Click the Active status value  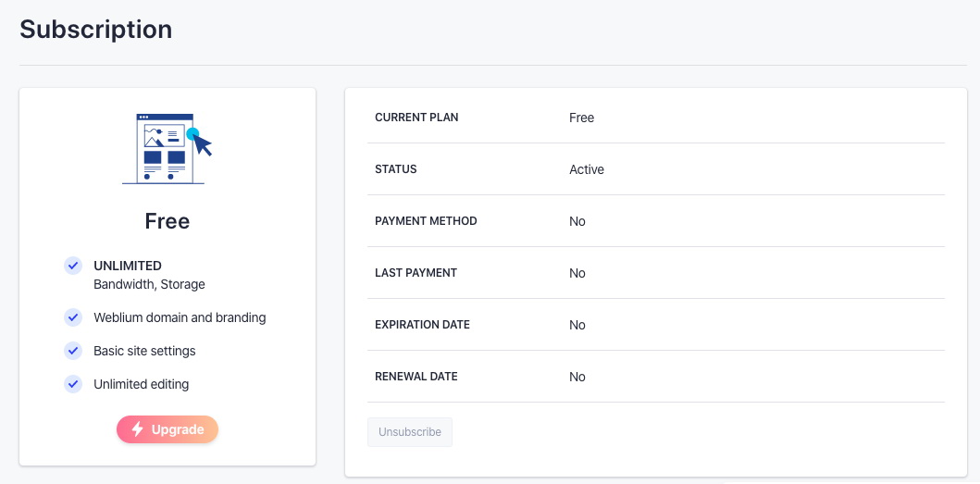(x=587, y=169)
